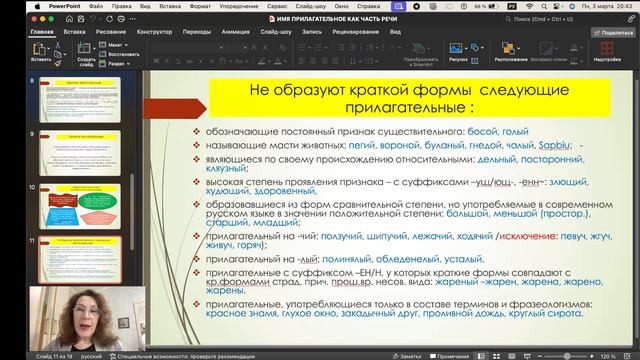Expand the Copy dropdown arrow

click(x=64, y=54)
